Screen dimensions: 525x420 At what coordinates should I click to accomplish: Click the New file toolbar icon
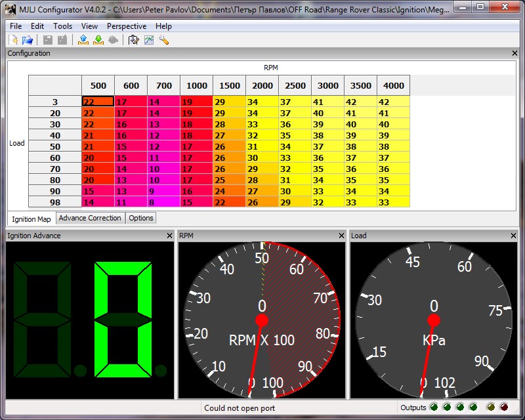pos(14,40)
